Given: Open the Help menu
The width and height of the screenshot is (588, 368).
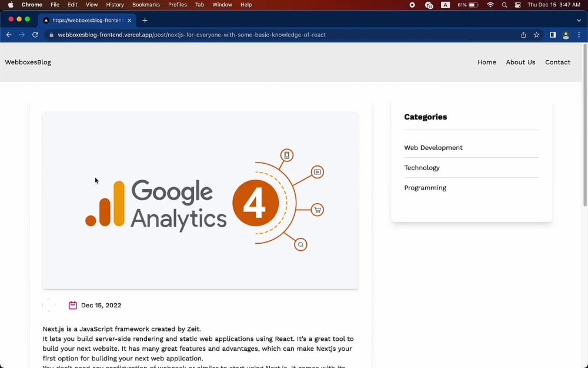Looking at the screenshot, I should (246, 5).
